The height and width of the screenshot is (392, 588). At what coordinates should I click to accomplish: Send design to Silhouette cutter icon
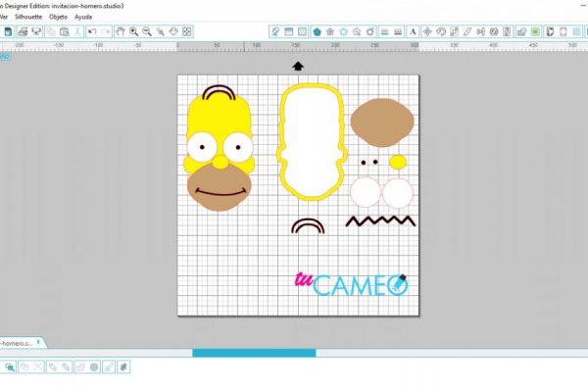click(36, 32)
